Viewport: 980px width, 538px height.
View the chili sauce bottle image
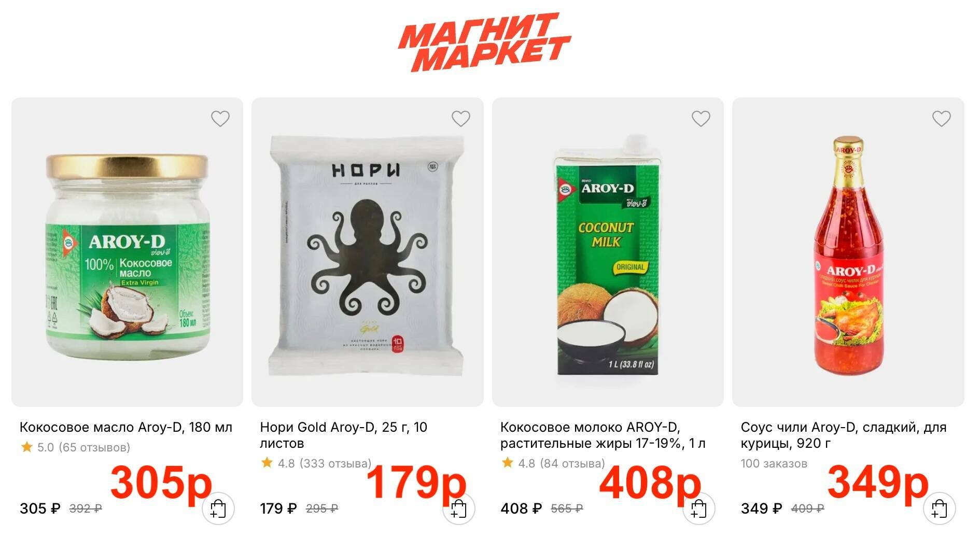[x=849, y=254]
